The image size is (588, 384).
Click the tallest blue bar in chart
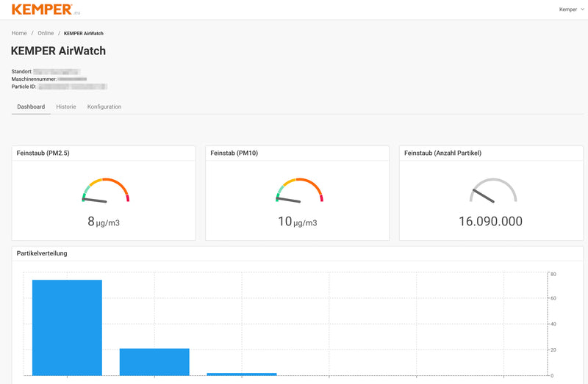tap(67, 327)
